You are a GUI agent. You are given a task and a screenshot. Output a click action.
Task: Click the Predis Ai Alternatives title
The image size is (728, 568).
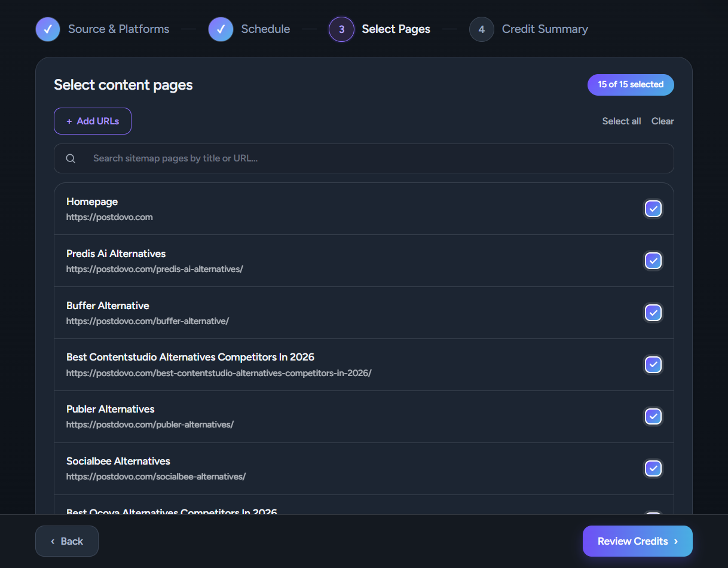tap(116, 254)
